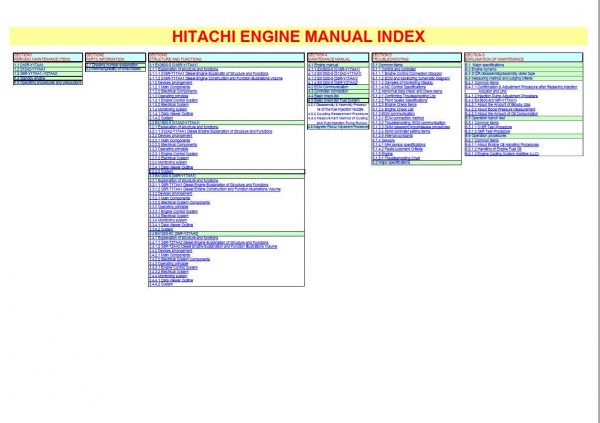Click the Section 3 Structure and Functions header
The width and height of the screenshot is (600, 423).
tap(226, 57)
